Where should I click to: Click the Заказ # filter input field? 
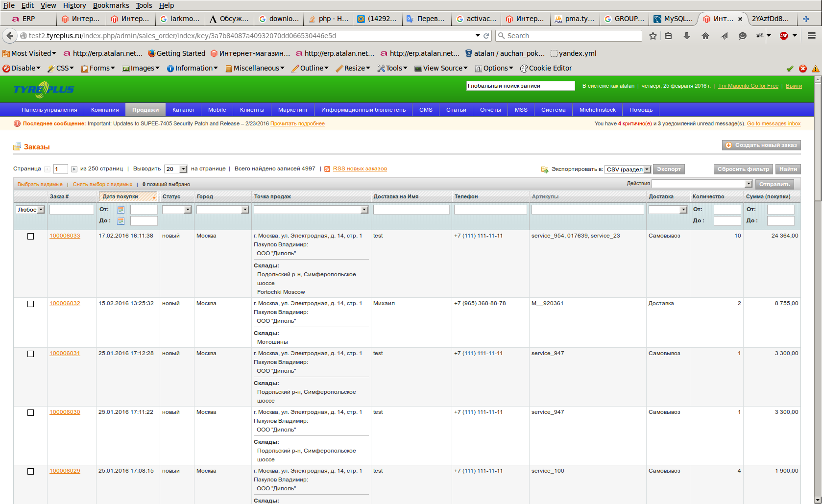pos(72,210)
